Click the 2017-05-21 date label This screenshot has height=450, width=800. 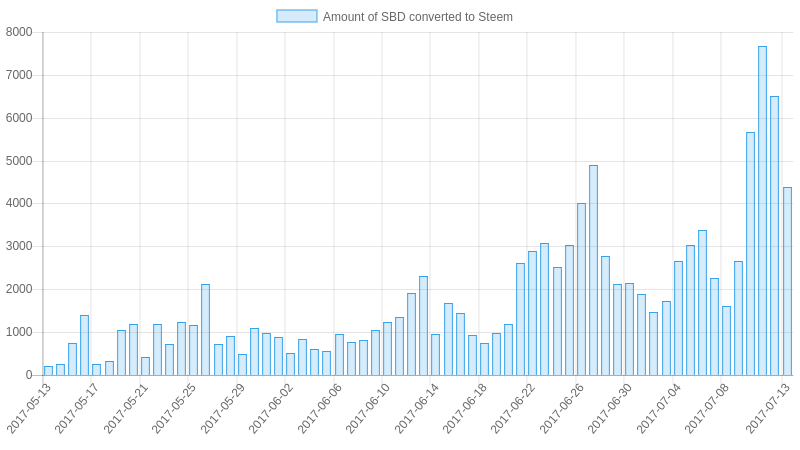point(126,409)
